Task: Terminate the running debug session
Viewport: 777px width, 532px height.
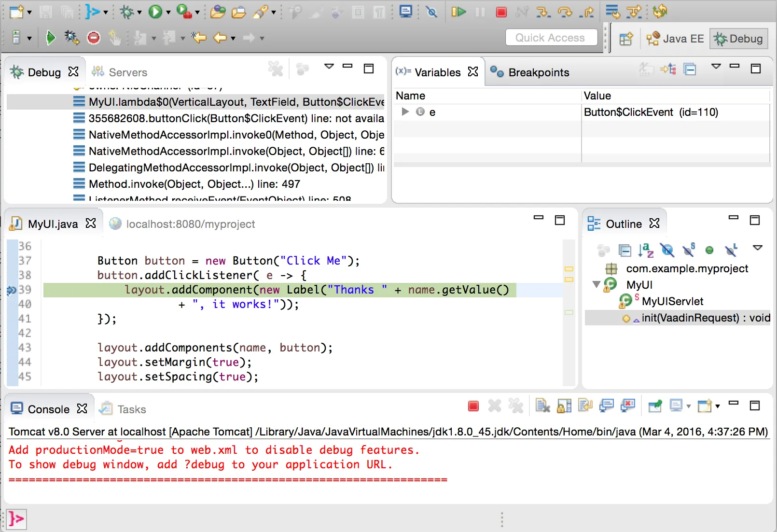Action: click(502, 12)
